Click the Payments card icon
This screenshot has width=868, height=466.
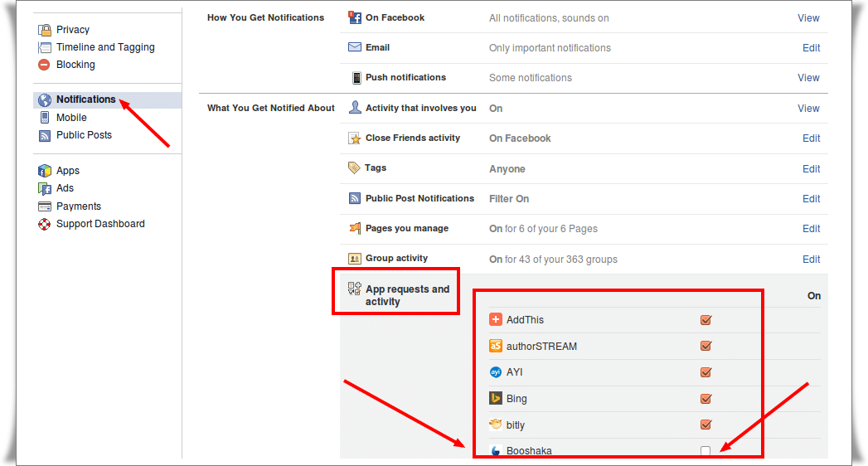[x=44, y=206]
